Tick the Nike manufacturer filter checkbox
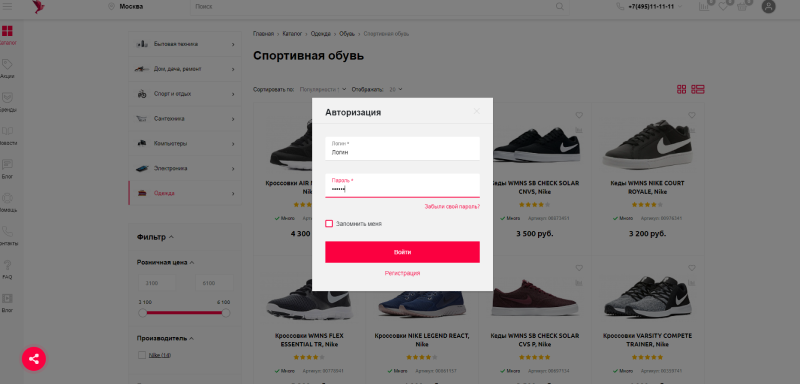The height and width of the screenshot is (384, 800). tap(142, 355)
